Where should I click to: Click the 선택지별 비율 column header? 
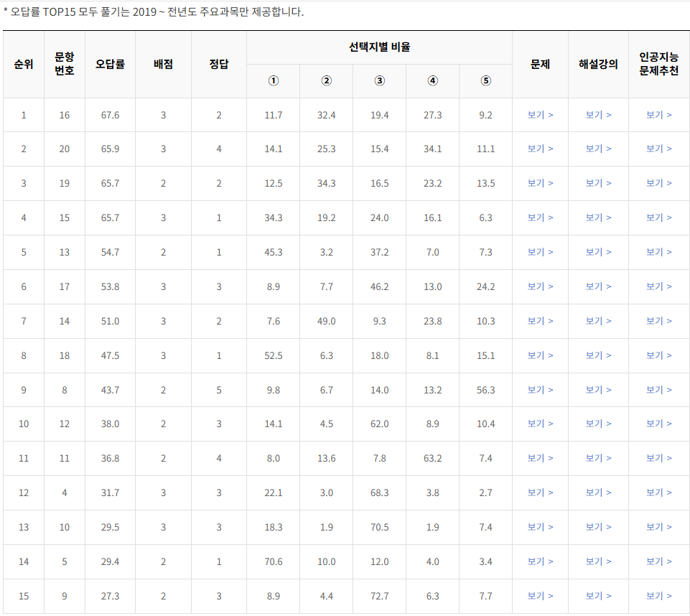click(x=379, y=47)
